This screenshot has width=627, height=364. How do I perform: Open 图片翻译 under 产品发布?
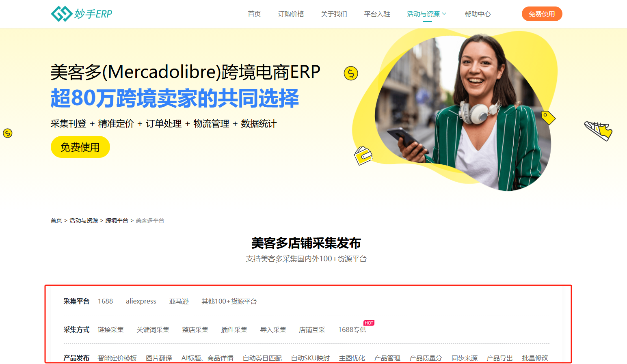159,358
